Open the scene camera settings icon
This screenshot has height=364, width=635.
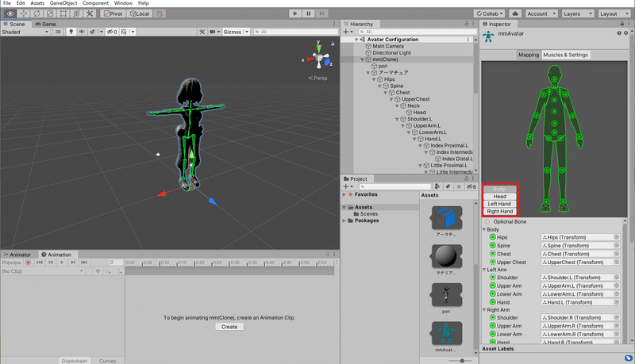click(213, 32)
